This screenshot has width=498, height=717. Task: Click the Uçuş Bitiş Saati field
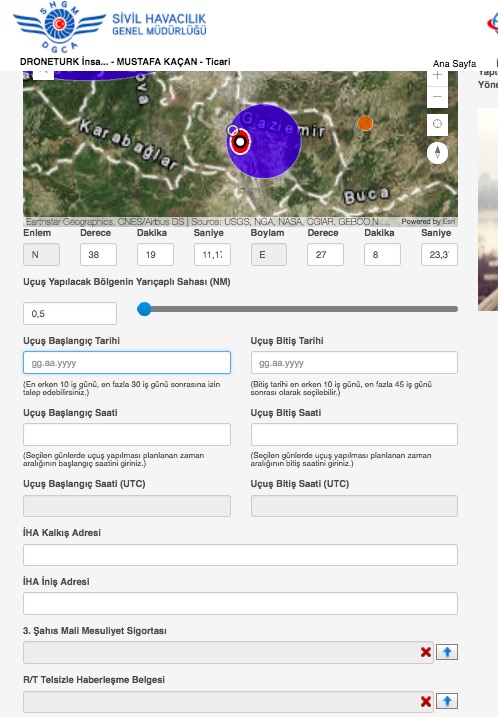354,434
